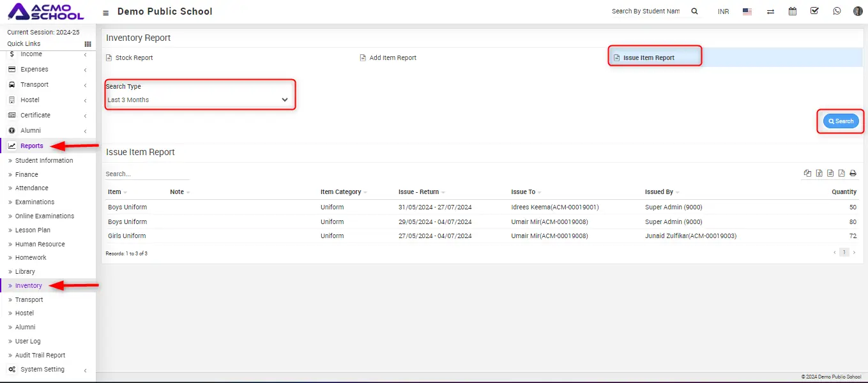868x383 pixels.
Task: Print the Issue Item Report
Action: coord(853,174)
